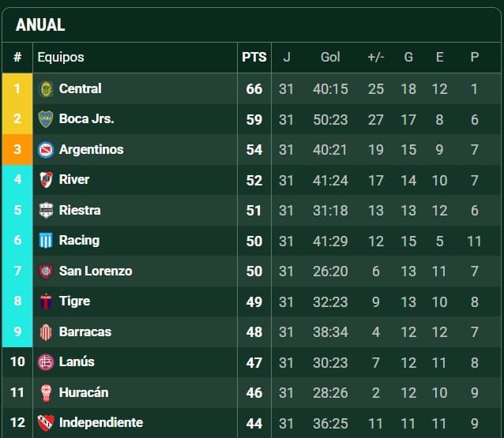Click Central's 66 points cell
The height and width of the screenshot is (438, 504).
point(254,89)
